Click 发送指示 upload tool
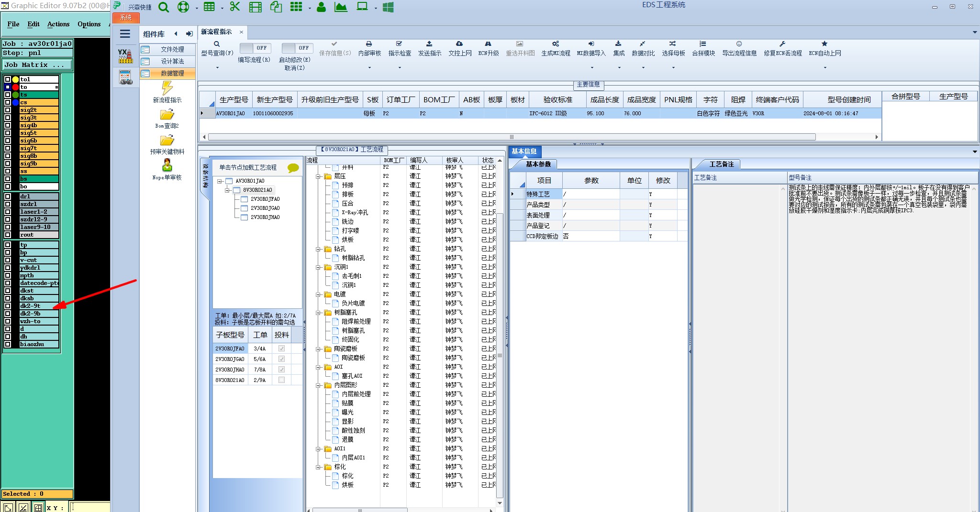 point(429,48)
